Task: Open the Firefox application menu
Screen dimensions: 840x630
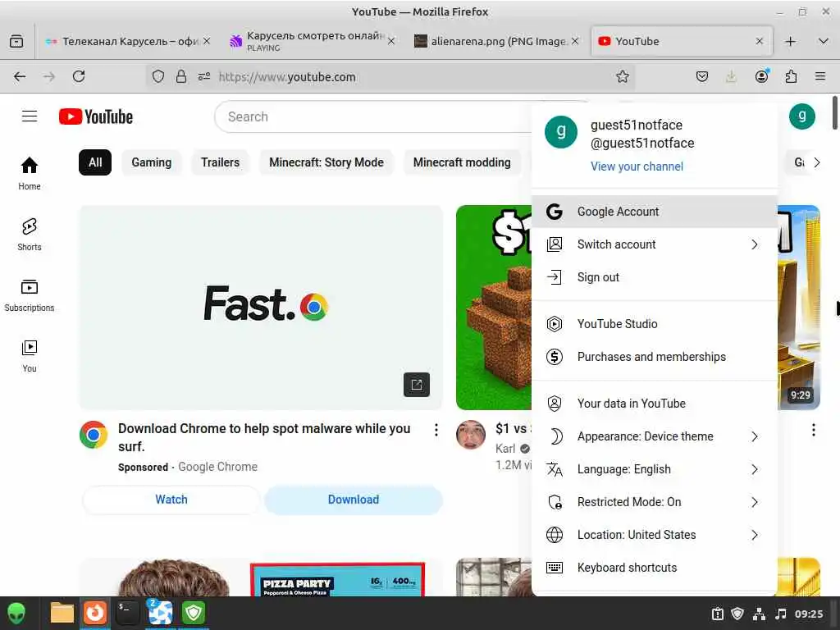Action: [820, 76]
